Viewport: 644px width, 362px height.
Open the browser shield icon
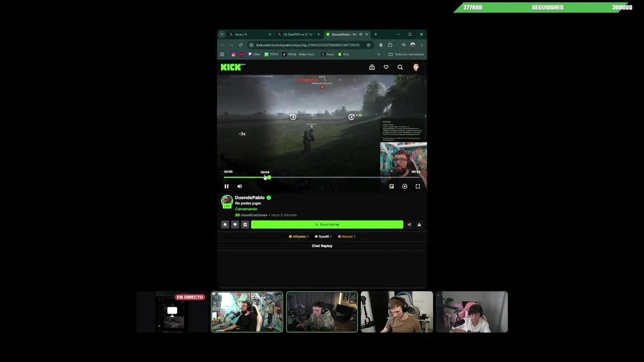[x=380, y=45]
